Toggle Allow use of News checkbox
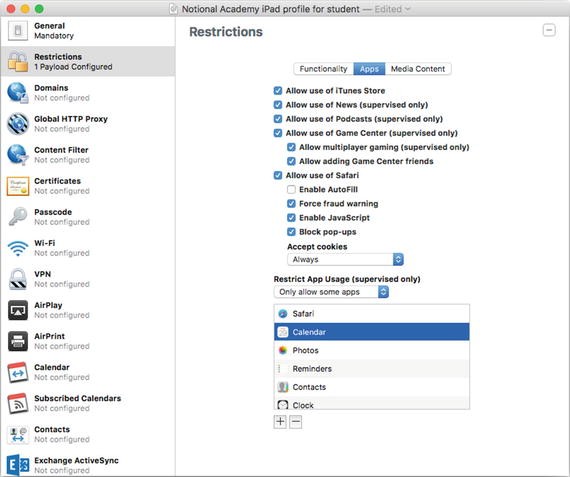This screenshot has width=570, height=477. tap(278, 105)
